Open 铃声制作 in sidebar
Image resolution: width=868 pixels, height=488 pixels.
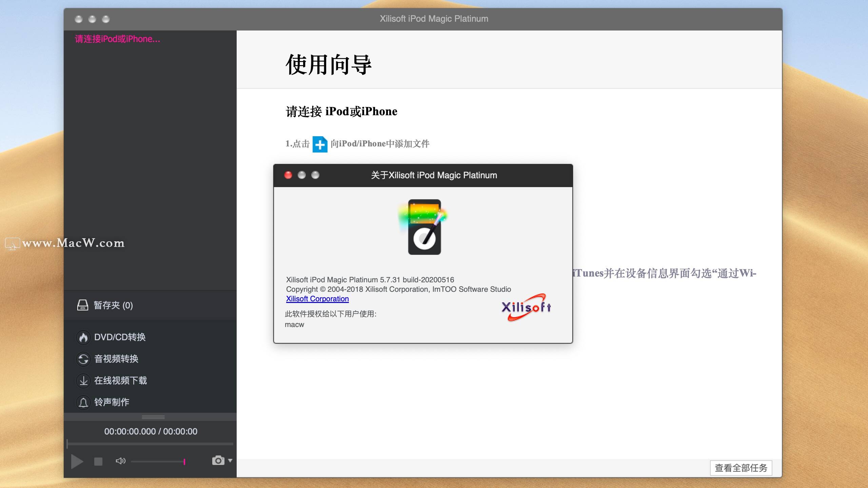point(112,402)
